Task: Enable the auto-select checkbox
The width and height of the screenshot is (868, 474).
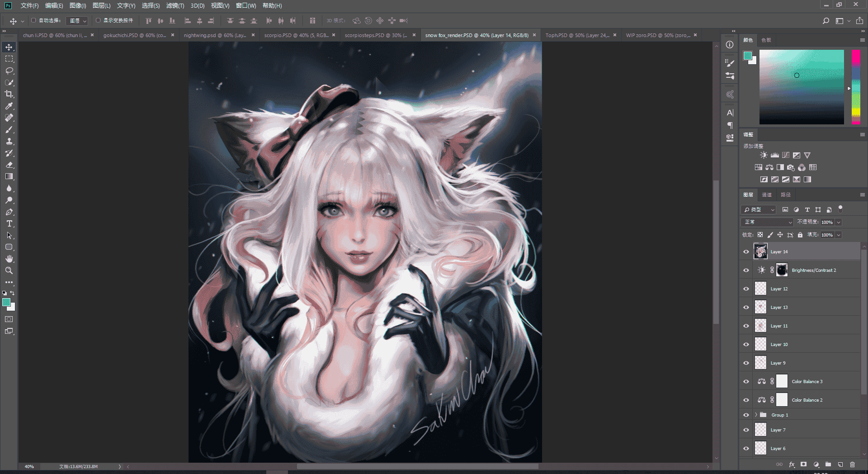Action: [x=33, y=20]
